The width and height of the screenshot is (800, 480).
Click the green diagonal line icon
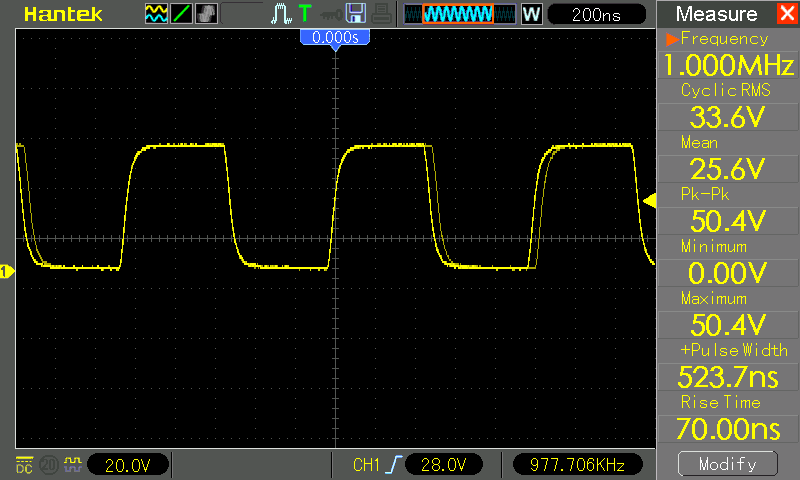pos(181,14)
